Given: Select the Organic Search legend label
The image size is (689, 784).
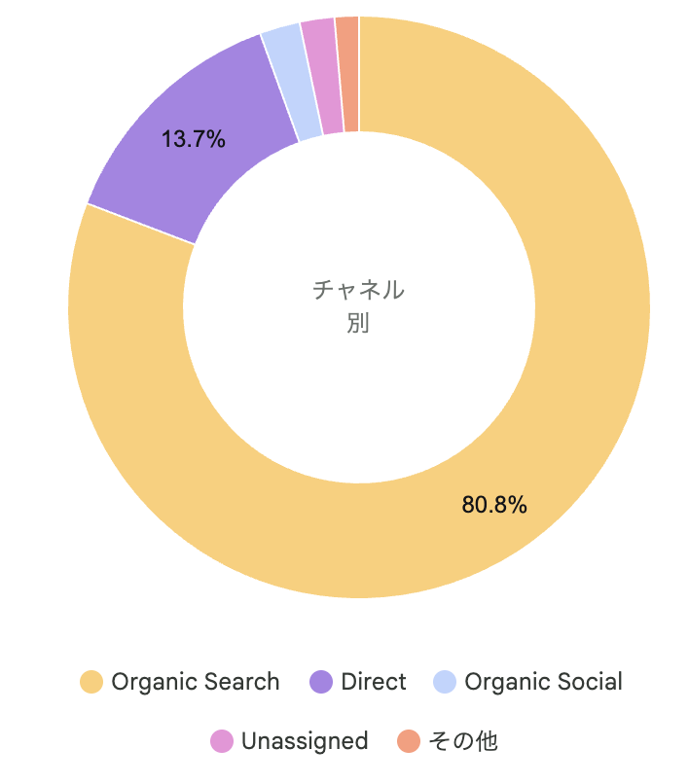Looking at the screenshot, I should click(196, 682).
